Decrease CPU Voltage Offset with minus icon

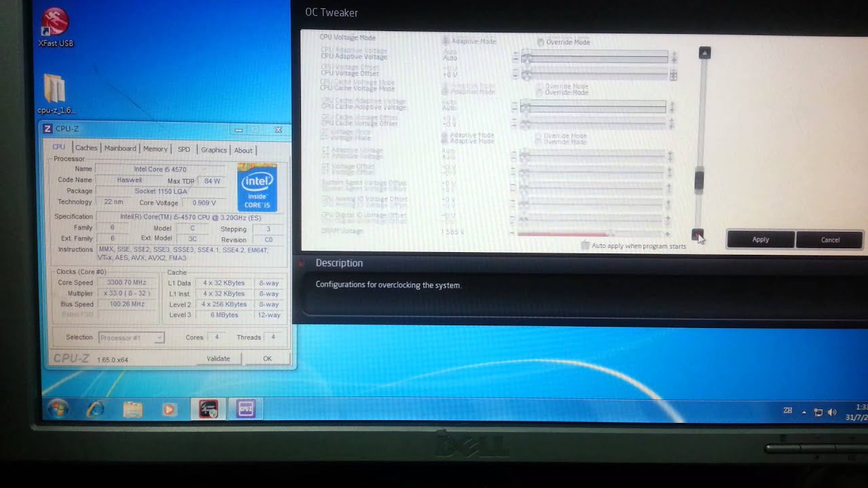(x=515, y=74)
